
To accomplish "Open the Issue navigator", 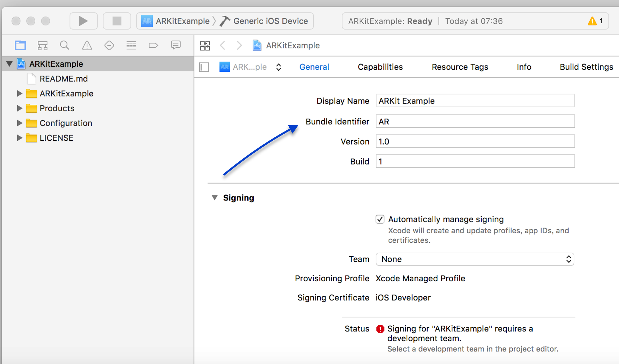I will click(x=87, y=46).
